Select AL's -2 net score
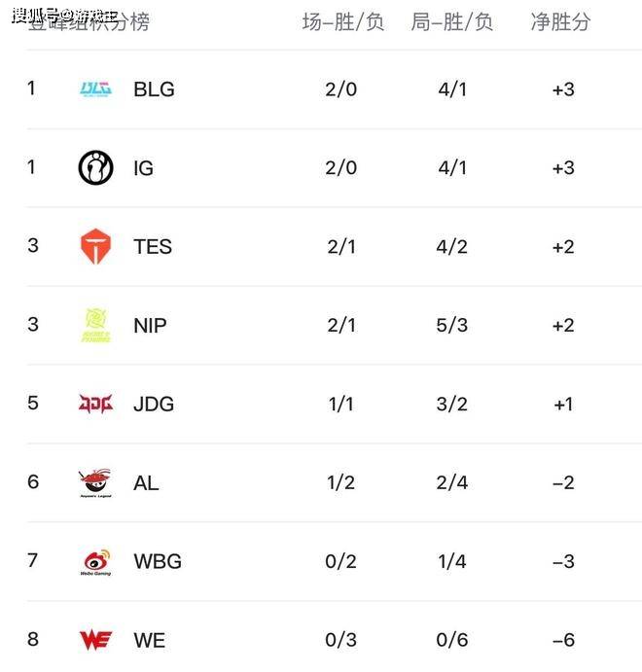The height and width of the screenshot is (672, 642). click(x=563, y=482)
